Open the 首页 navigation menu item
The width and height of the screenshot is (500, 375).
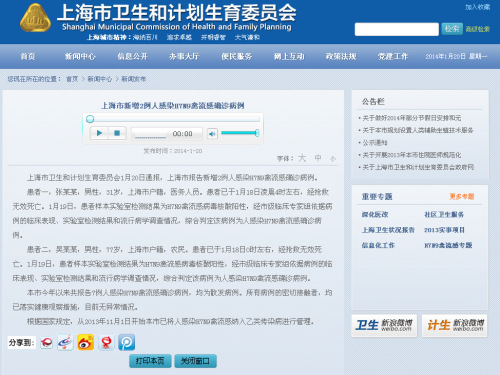pyautogui.click(x=28, y=56)
